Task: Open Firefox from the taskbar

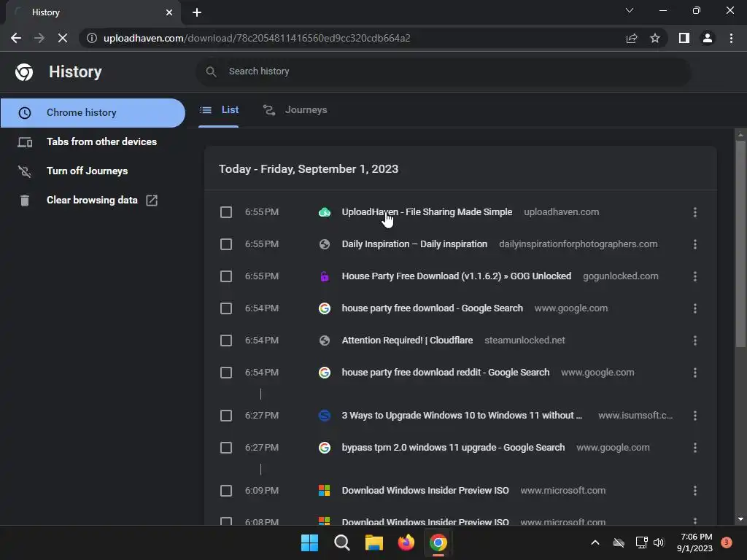Action: click(406, 542)
